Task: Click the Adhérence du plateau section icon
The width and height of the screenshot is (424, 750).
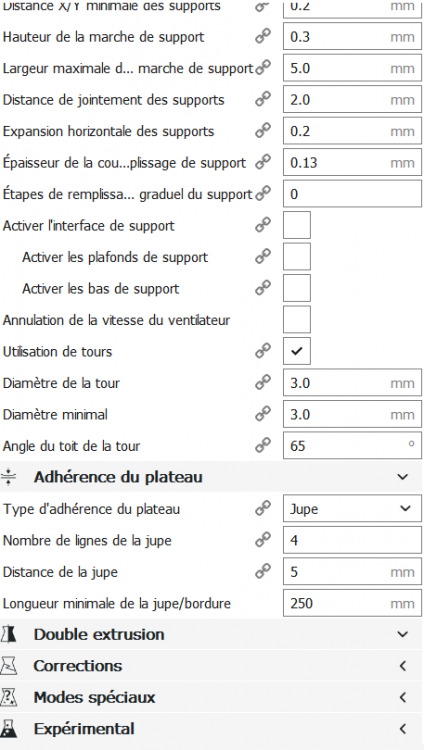Action: click(9, 477)
